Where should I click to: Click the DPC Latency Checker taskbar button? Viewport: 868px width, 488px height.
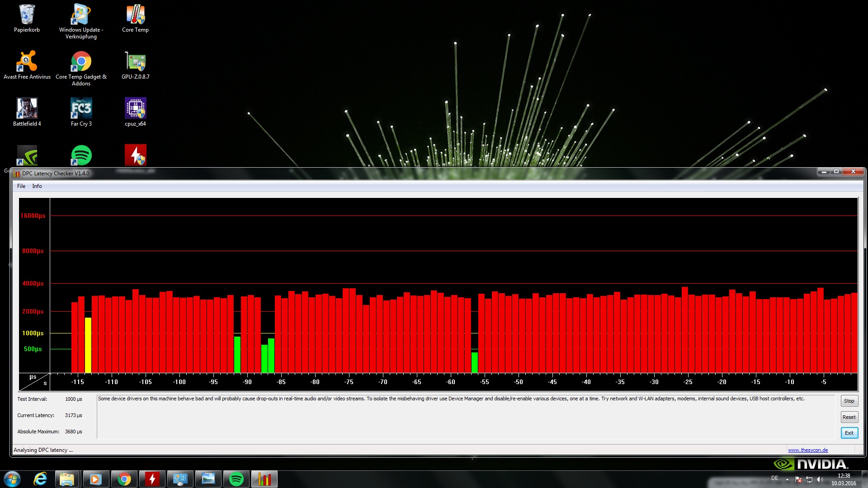264,479
